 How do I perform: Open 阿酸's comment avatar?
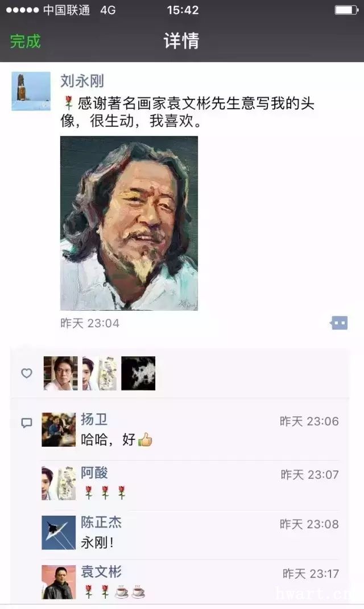tap(59, 483)
